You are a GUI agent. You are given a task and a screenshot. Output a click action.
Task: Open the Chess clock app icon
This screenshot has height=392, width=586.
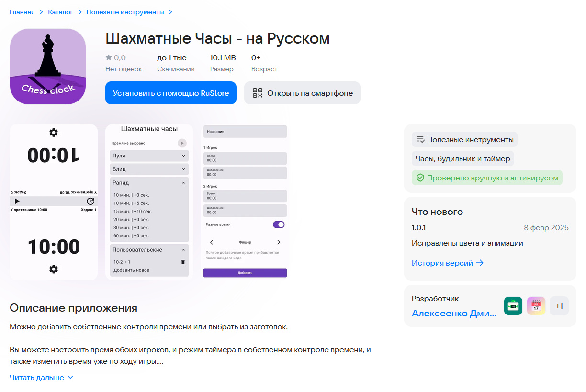(48, 67)
